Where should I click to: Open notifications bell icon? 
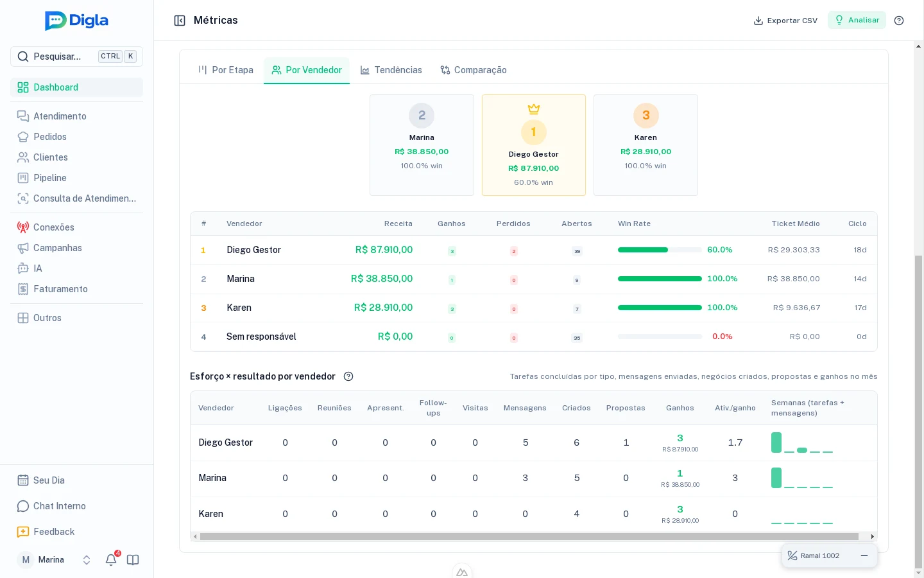point(111,559)
